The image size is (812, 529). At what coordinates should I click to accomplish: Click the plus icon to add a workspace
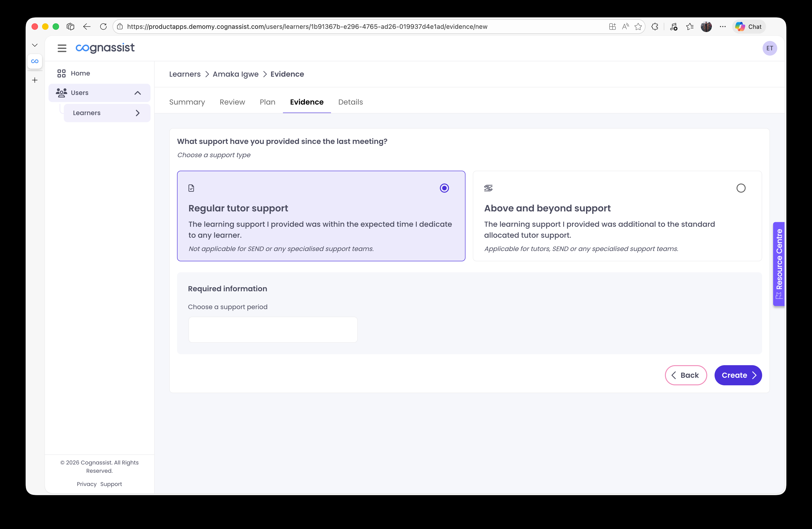35,80
